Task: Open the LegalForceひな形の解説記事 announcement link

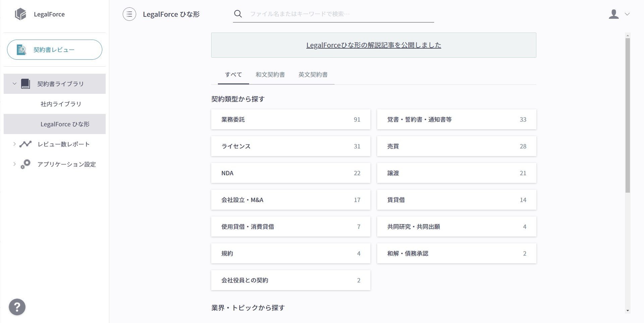Action: click(x=374, y=45)
